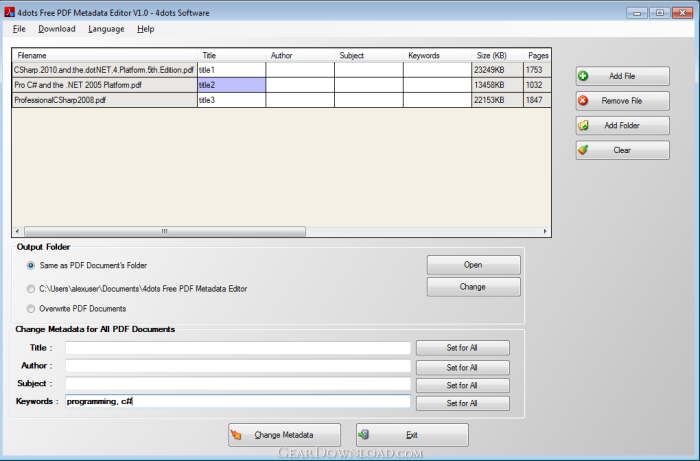This screenshot has width=700, height=461.
Task: Open the Download menu
Action: (x=56, y=29)
